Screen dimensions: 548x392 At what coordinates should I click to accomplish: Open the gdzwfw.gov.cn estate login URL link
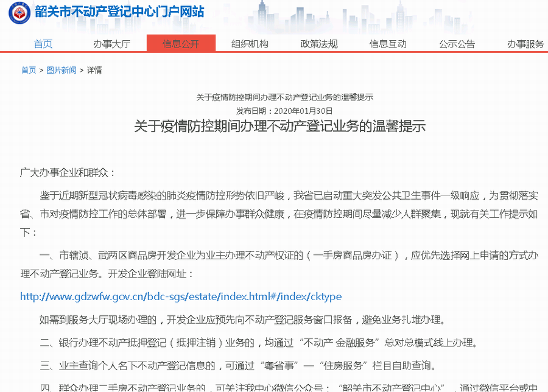click(181, 296)
